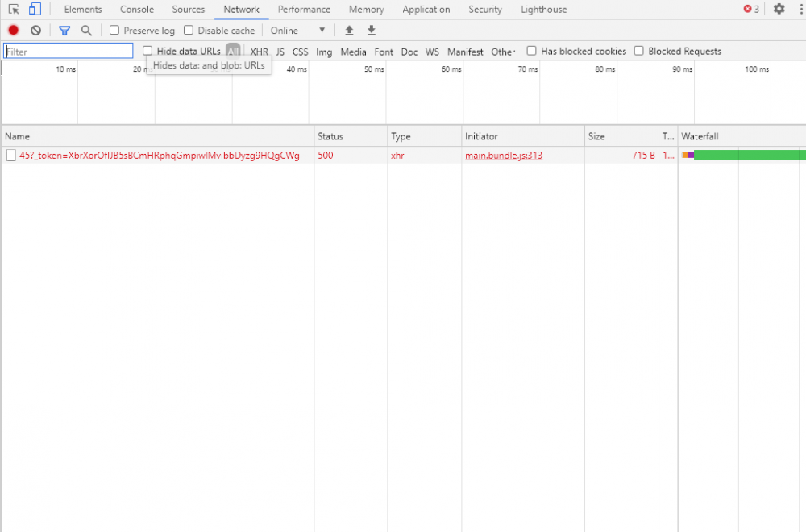Enable the Disable cache checkbox
The height and width of the screenshot is (532, 806).
189,31
